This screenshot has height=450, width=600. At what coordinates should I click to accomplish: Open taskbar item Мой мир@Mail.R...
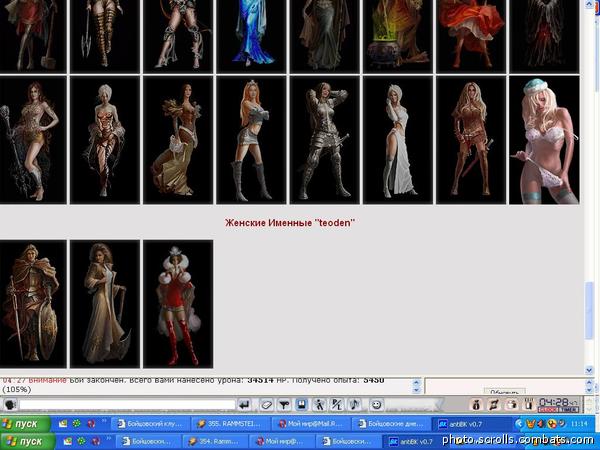[310, 424]
